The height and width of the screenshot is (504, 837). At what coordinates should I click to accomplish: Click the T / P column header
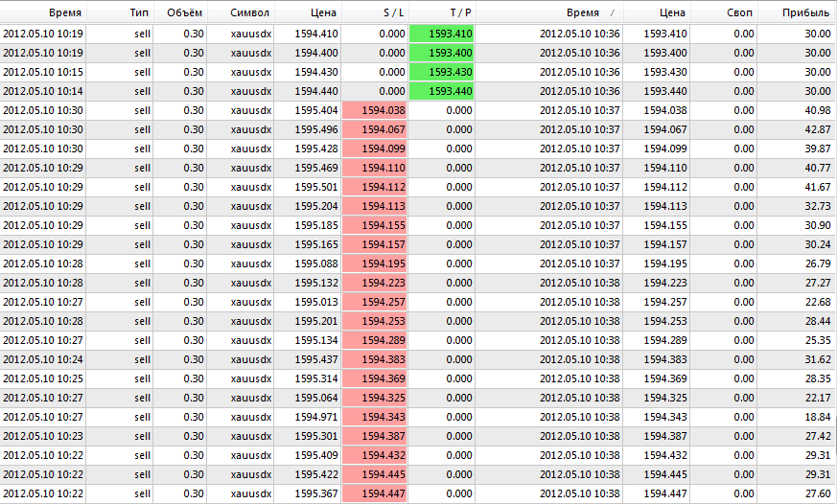(x=442, y=12)
